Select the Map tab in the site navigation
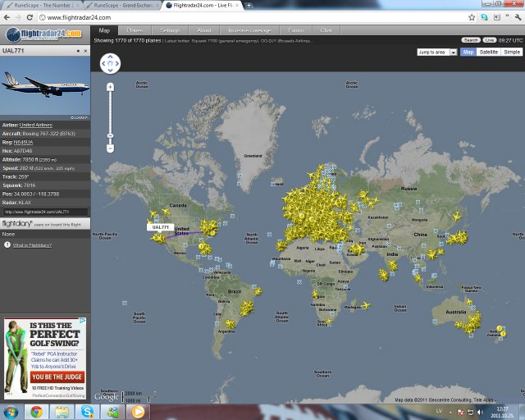Viewport: 525px width, 420px height. 104,30
